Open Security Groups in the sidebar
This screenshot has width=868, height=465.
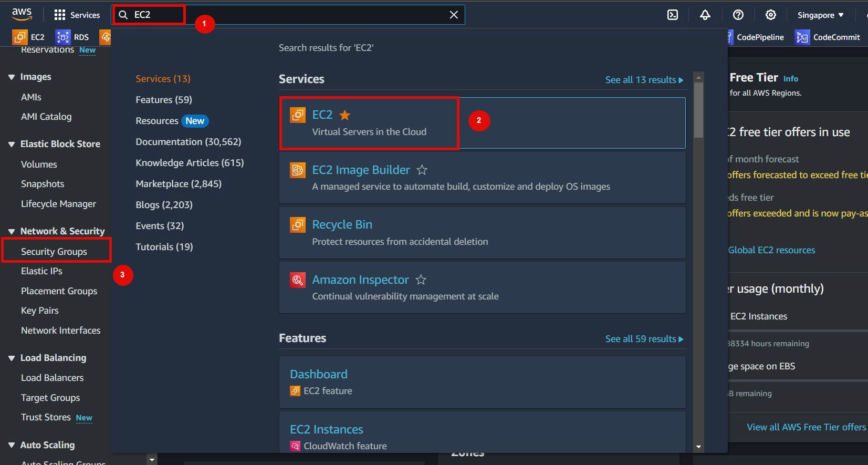54,252
